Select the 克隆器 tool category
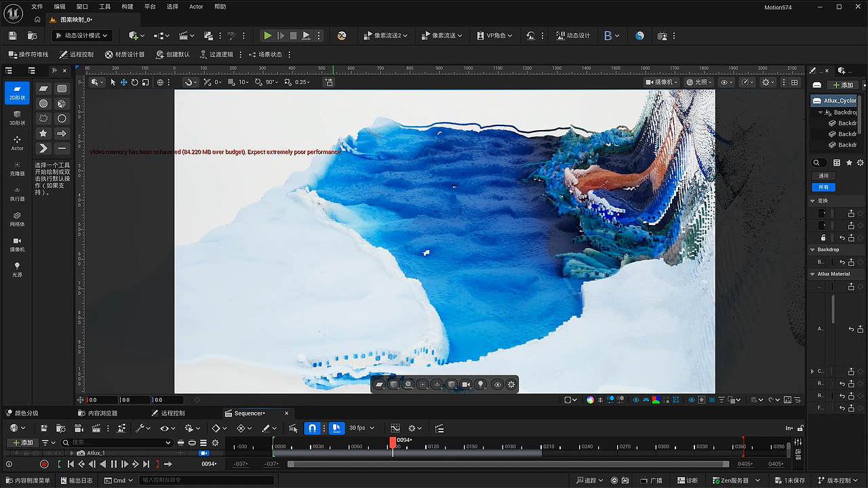The height and width of the screenshot is (488, 868). [17, 169]
